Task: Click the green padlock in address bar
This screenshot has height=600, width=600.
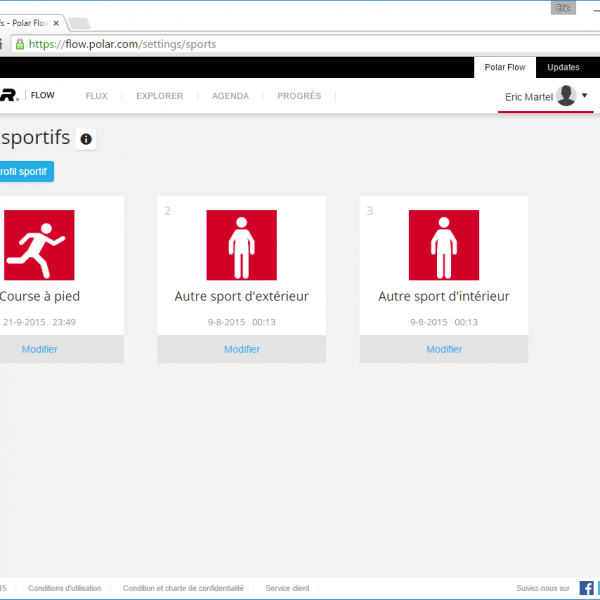Action: click(x=20, y=44)
